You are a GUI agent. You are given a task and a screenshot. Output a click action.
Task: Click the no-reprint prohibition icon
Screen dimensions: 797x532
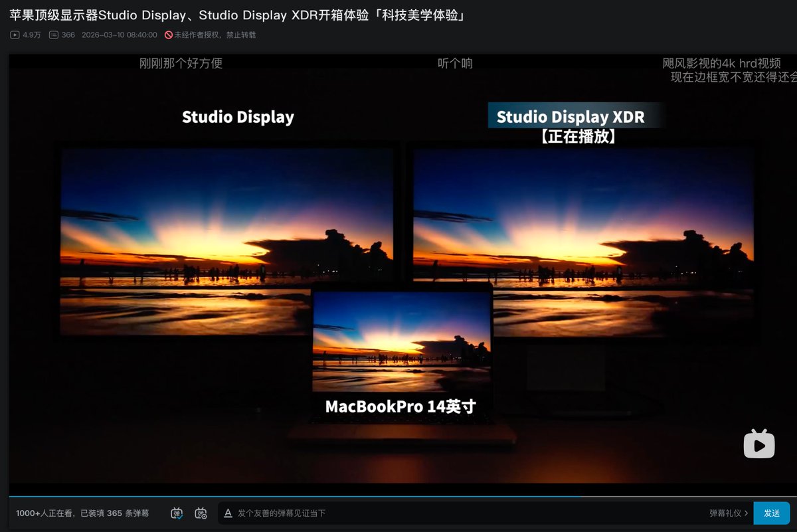point(169,35)
